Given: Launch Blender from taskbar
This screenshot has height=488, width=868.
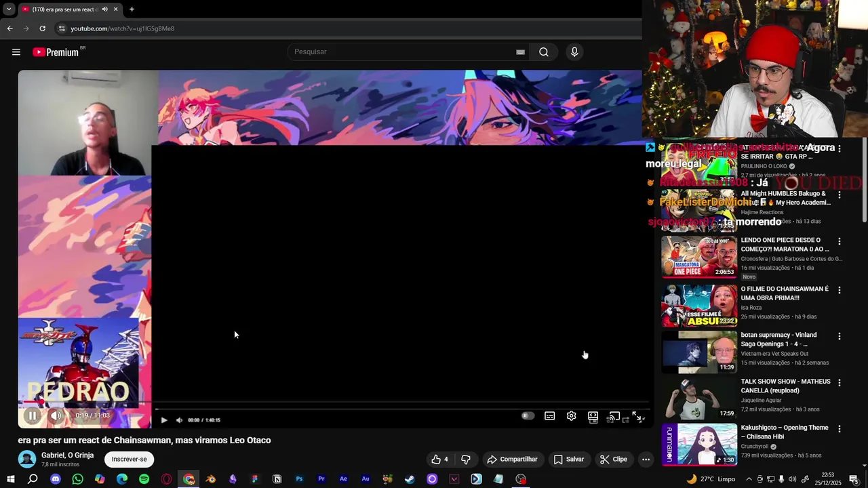Looking at the screenshot, I should [x=211, y=479].
